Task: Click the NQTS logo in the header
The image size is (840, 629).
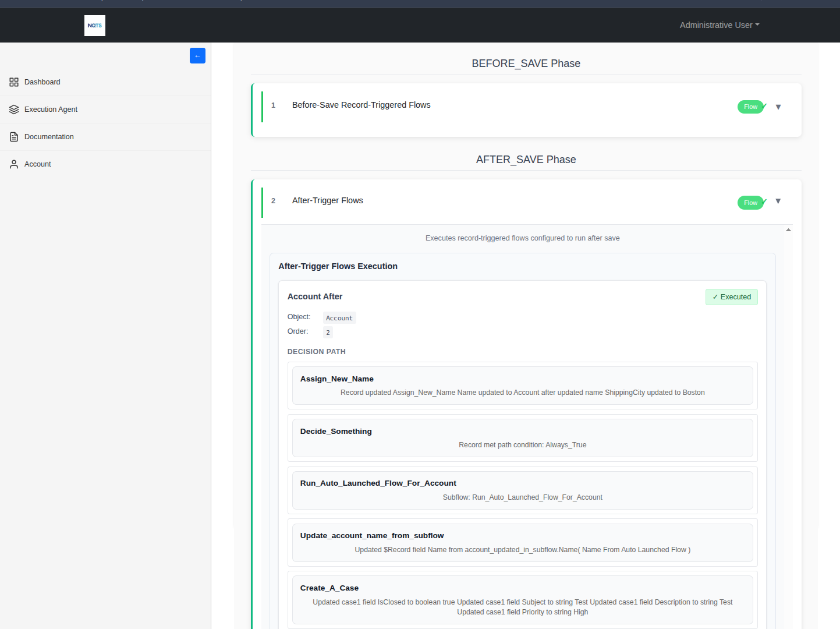Action: tap(94, 25)
